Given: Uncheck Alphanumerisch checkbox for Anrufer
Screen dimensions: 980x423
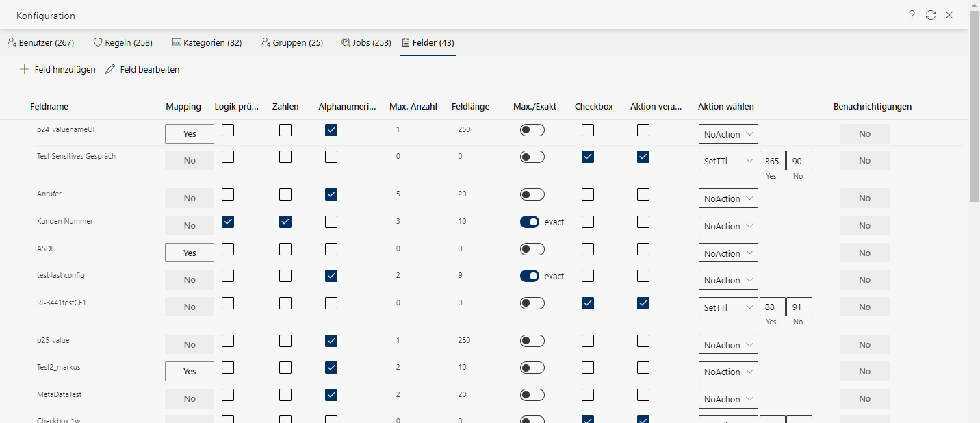Looking at the screenshot, I should 331,194.
